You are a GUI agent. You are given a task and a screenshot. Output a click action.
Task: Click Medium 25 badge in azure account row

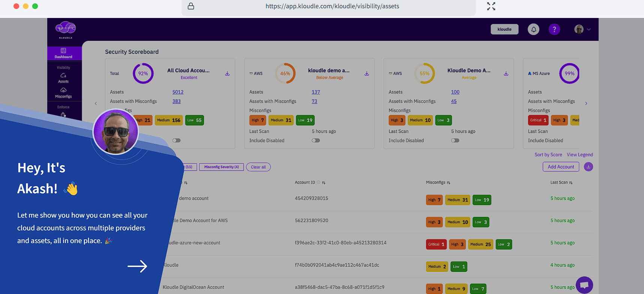click(480, 244)
